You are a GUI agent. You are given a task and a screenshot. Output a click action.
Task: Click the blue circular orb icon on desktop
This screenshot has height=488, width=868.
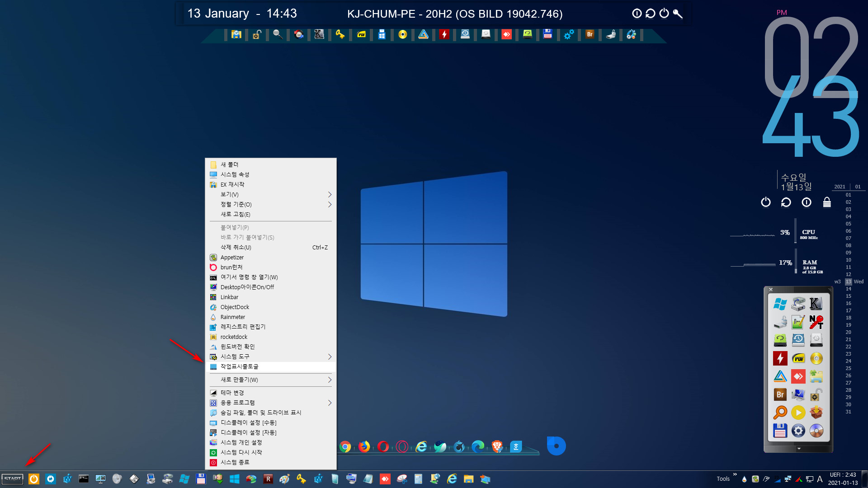(556, 446)
